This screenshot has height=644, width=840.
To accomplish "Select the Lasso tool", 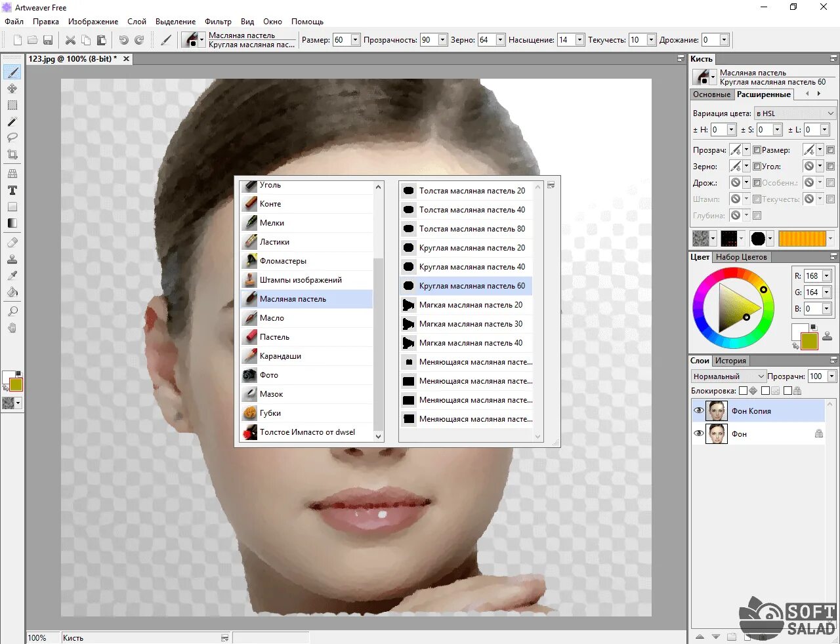I will pyautogui.click(x=12, y=138).
